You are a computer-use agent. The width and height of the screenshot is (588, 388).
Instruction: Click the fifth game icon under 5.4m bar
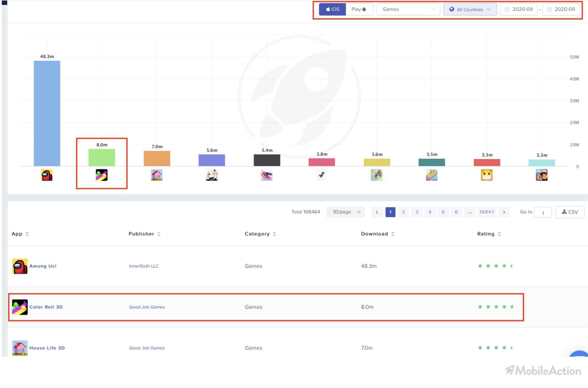click(x=267, y=175)
